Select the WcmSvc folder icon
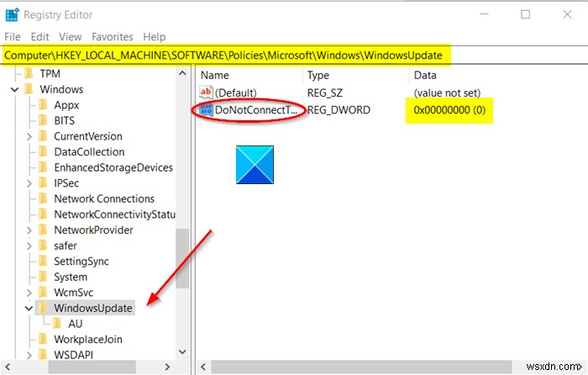Viewport: 588px width, 375px height. point(43,293)
